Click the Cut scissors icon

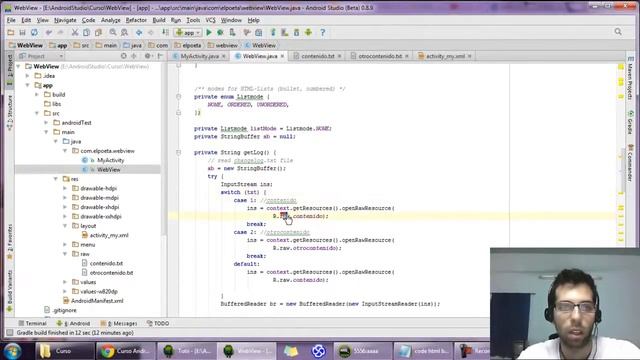(x=75, y=32)
